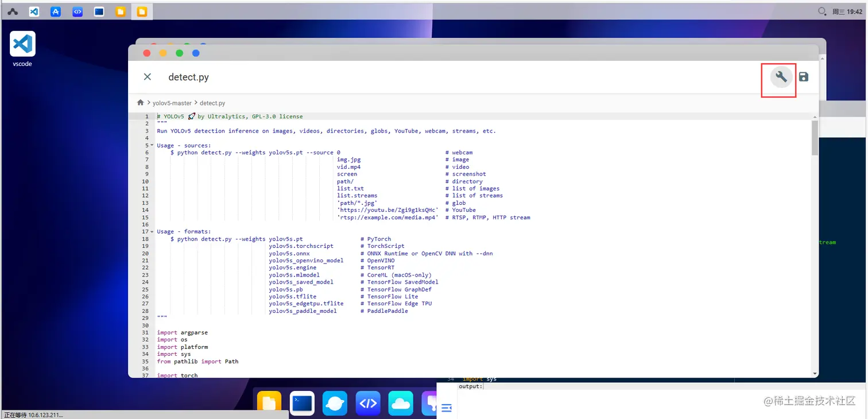This screenshot has height=419, width=868.
Task: Switch to the terminal in the top bar
Action: pos(99,11)
